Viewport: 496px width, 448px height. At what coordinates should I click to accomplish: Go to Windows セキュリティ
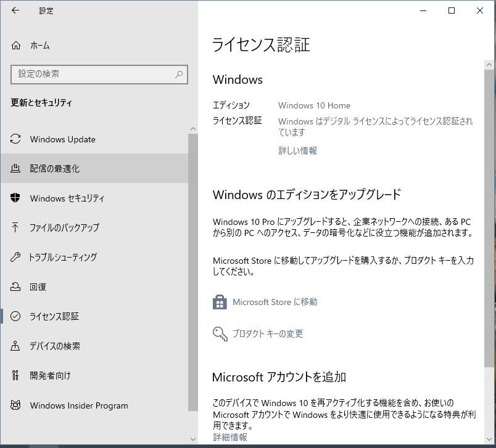pyautogui.click(x=94, y=198)
